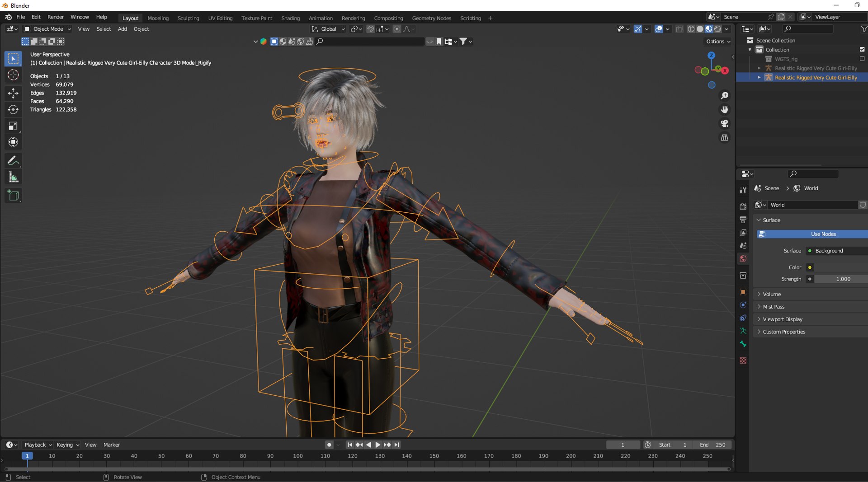The width and height of the screenshot is (868, 482).
Task: Open the Keying popover in timeline
Action: click(x=68, y=445)
